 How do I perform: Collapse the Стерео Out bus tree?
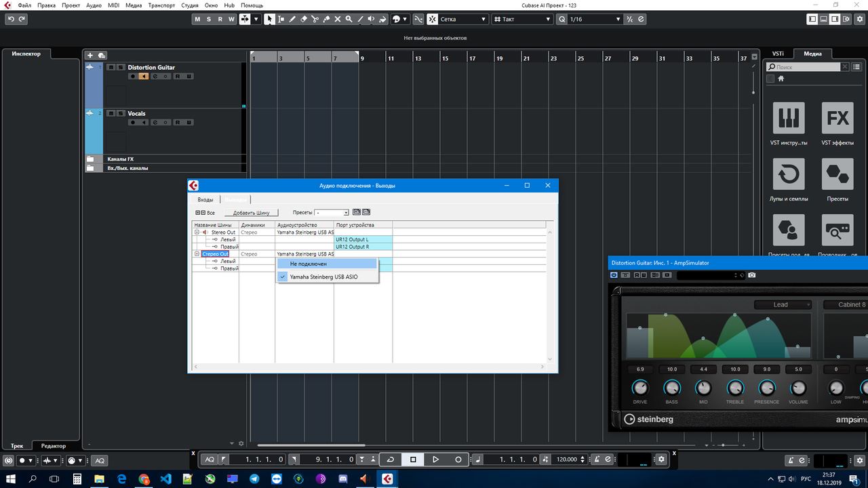(197, 253)
